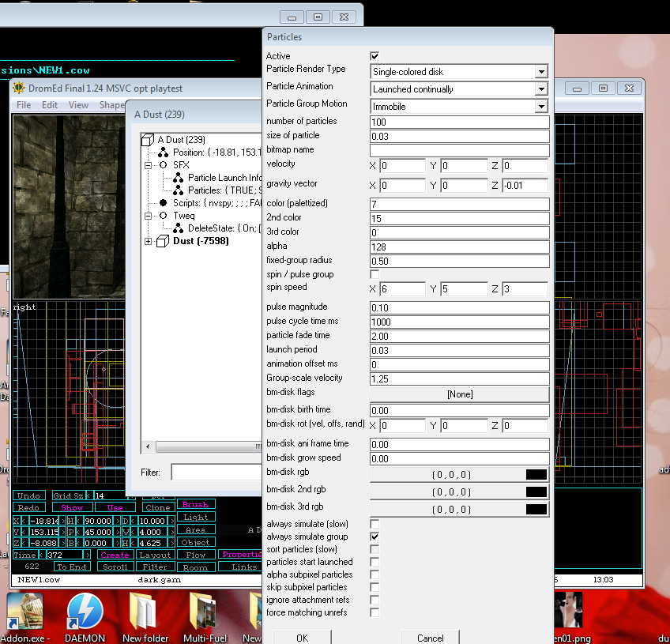
Task: Collapse the SFX tree branch
Action: (x=148, y=165)
